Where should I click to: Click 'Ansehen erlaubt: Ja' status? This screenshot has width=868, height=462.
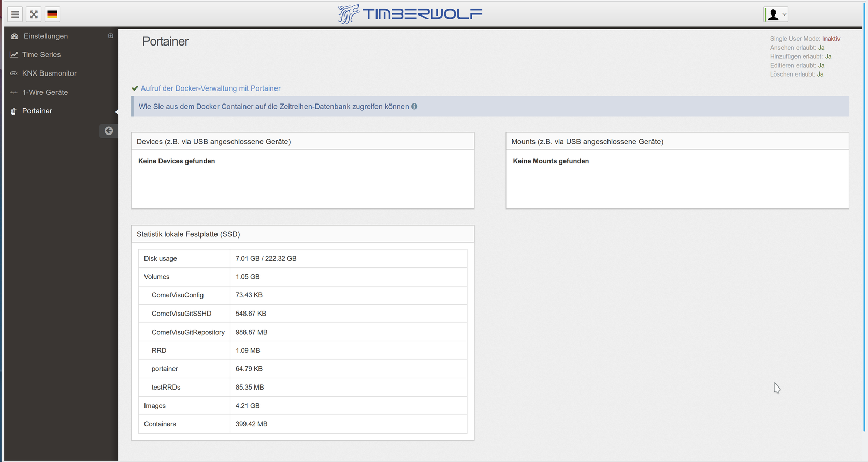click(x=797, y=48)
